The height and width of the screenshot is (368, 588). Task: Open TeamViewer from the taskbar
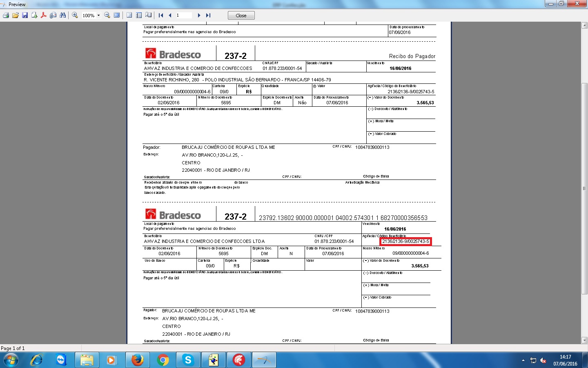(x=61, y=360)
